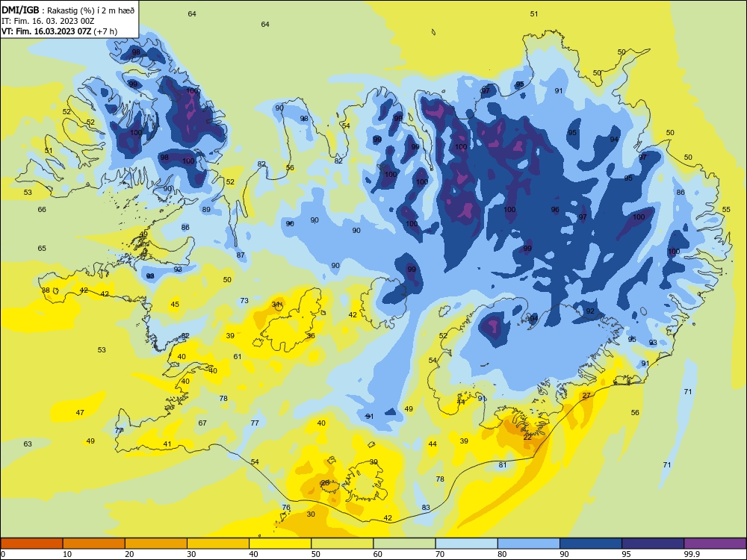Click the "99.9" legend tick label

pyautogui.click(x=692, y=554)
